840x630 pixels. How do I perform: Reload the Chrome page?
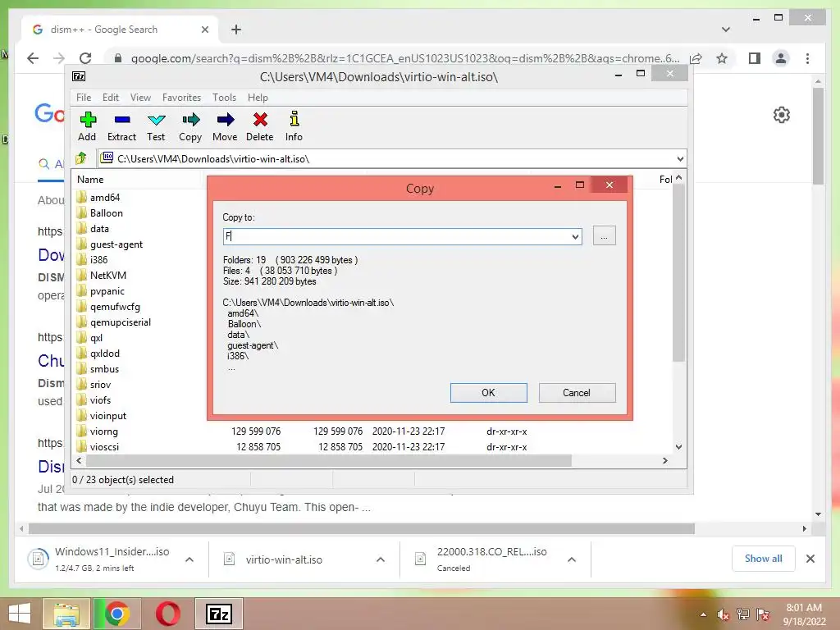pos(85,58)
